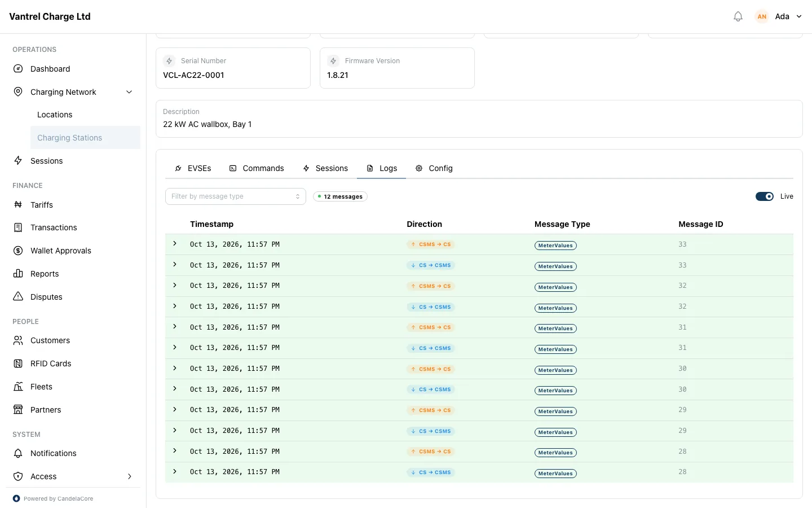Expand the CSMS→CS log row with ID 33
The image size is (812, 508).
pyautogui.click(x=175, y=244)
